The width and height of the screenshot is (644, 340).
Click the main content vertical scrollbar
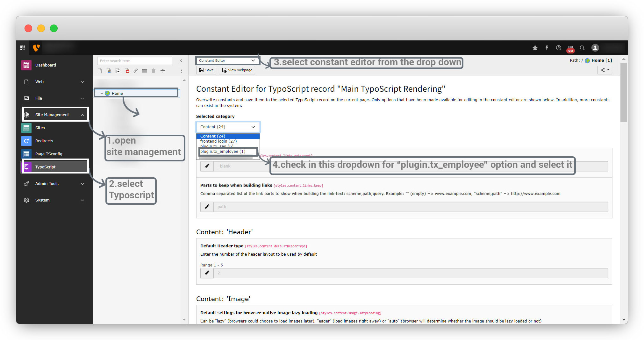[624, 92]
